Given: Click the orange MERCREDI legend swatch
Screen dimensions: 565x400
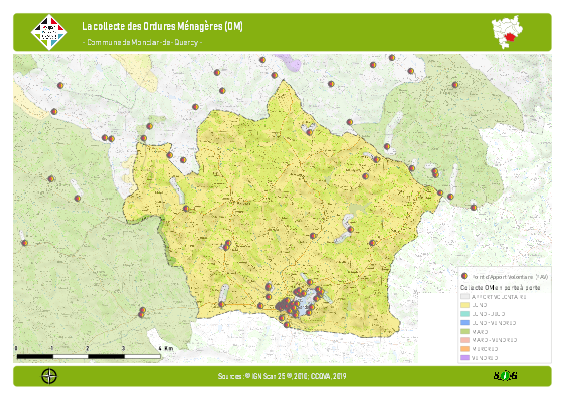Looking at the screenshot, I should 465,349.
